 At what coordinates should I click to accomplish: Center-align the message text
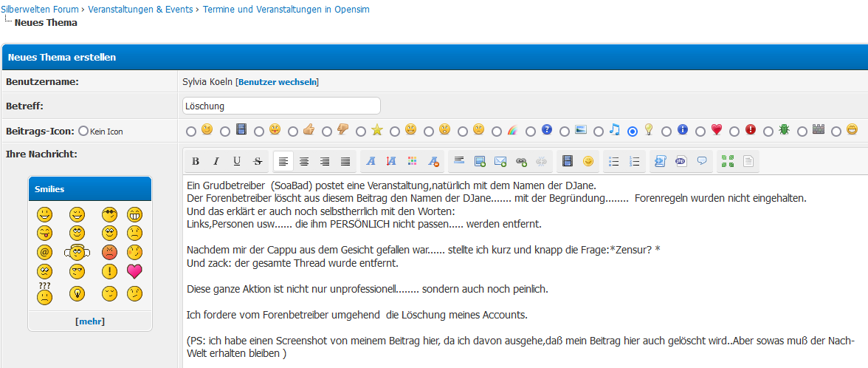(x=304, y=161)
